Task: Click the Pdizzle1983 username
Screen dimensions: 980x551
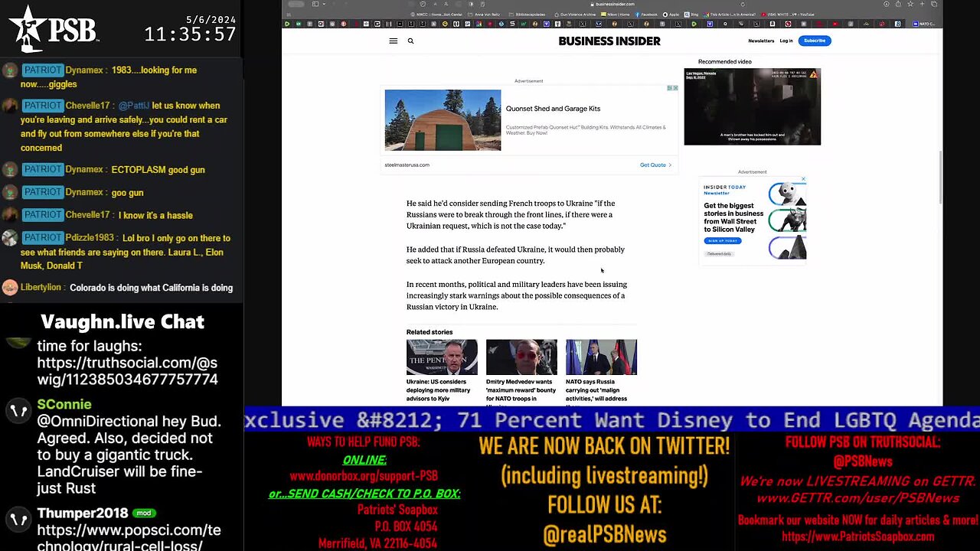Action: pyautogui.click(x=90, y=238)
